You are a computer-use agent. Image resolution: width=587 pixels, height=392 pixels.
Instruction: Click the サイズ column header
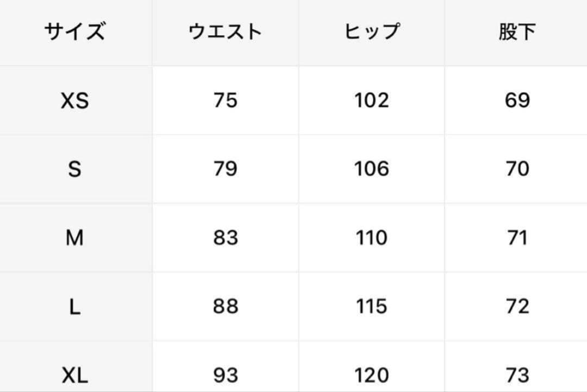tap(74, 33)
